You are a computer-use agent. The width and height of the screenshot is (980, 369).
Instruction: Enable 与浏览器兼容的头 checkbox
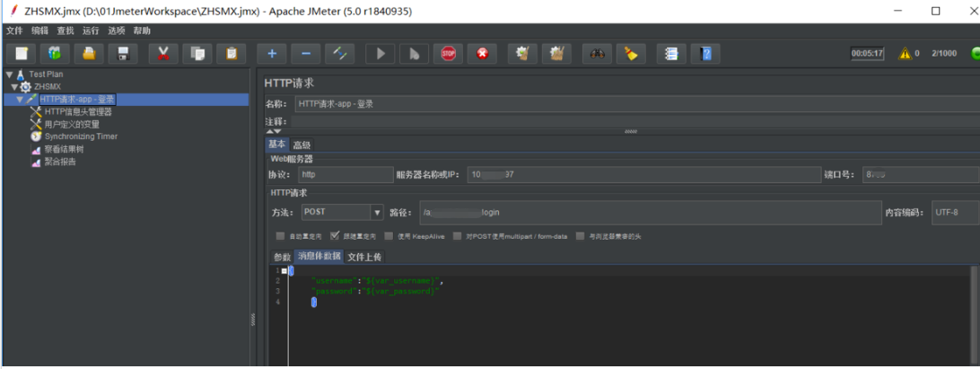[580, 236]
